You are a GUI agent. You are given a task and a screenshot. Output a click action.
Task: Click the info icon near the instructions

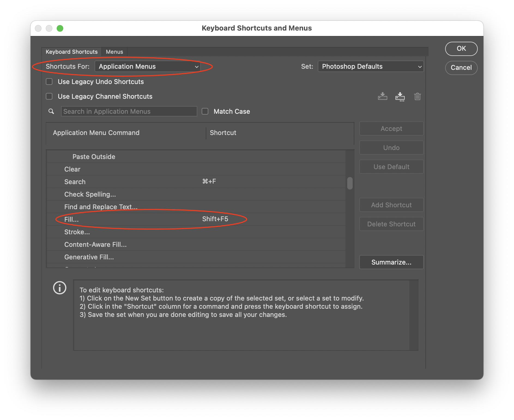tap(59, 288)
